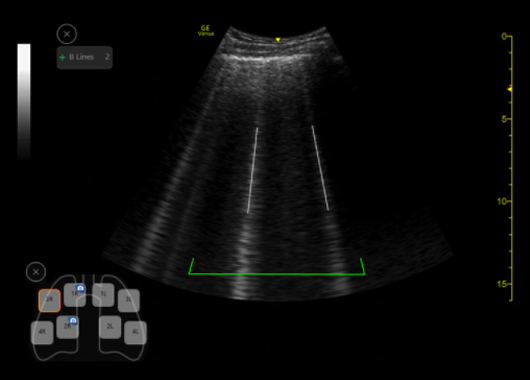The image size is (530, 380).
Task: Choose lung zone 3L
Action: click(128, 300)
